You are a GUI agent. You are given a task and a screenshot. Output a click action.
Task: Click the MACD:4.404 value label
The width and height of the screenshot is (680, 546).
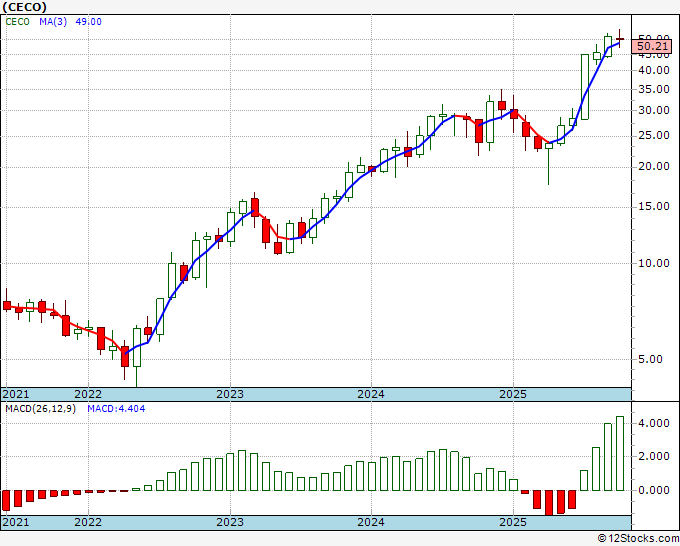(116, 409)
